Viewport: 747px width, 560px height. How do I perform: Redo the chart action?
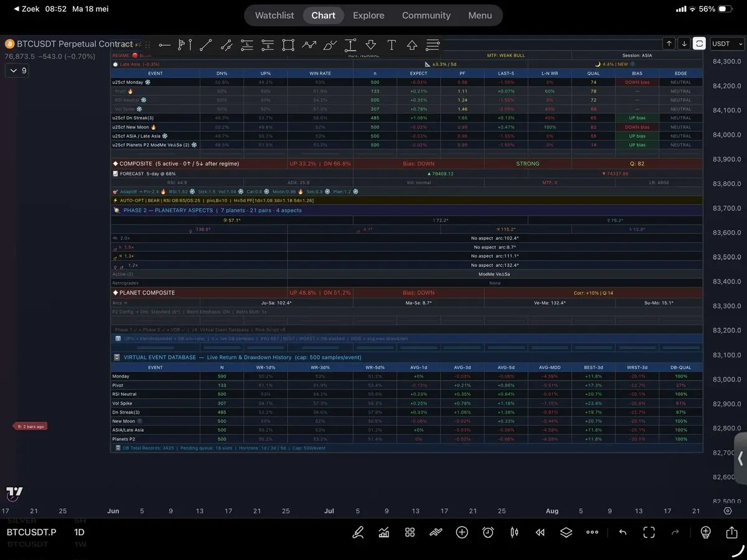pos(675,533)
